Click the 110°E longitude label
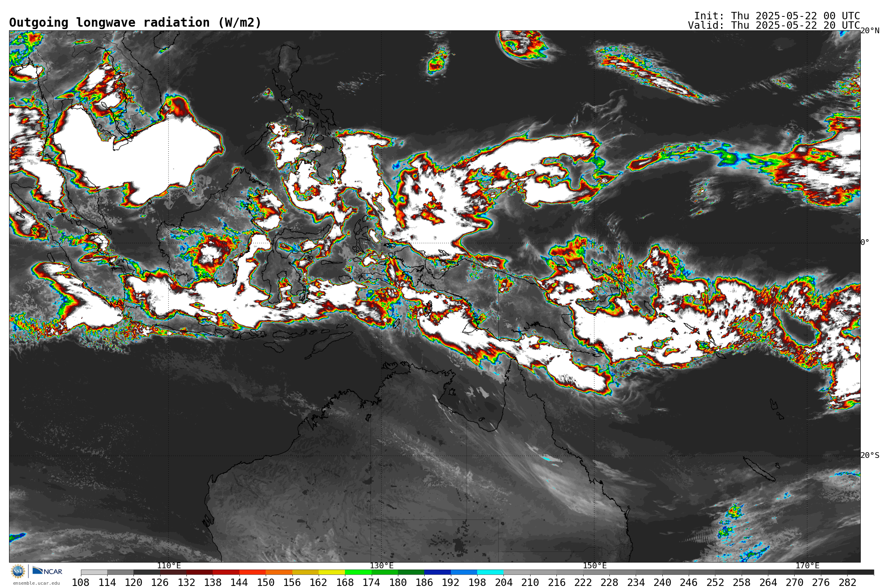Viewport: 887px width, 588px height. tap(169, 566)
